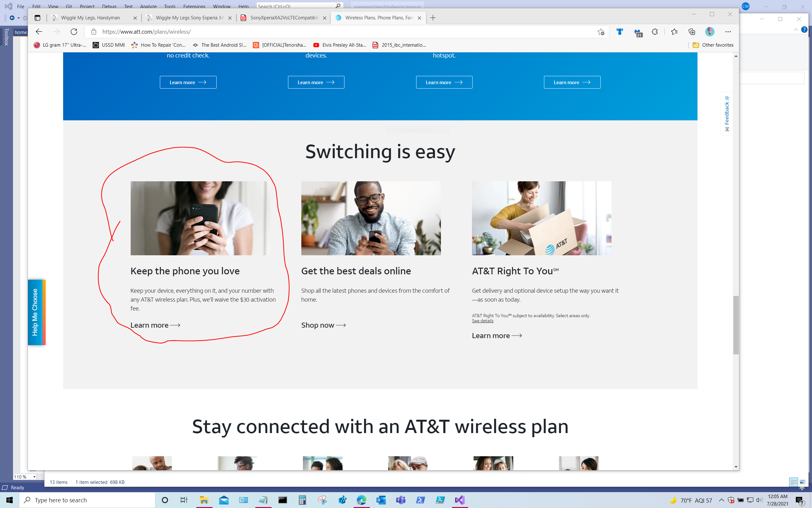812x508 pixels.
Task: Add this page to favorites star
Action: (x=601, y=32)
